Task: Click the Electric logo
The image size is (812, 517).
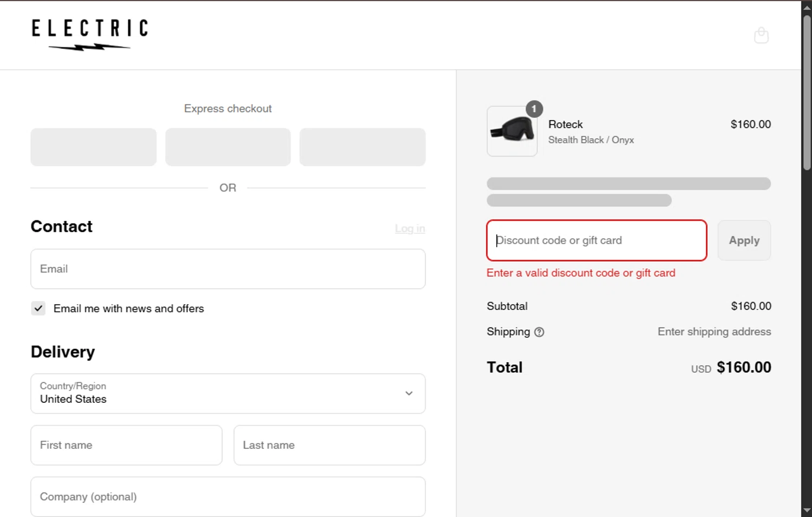Action: click(x=89, y=35)
